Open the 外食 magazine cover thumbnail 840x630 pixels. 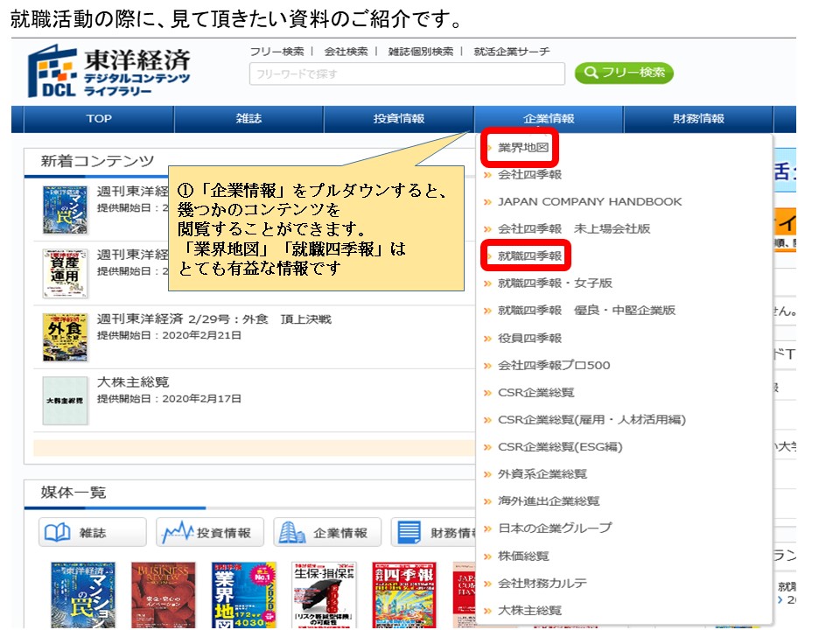pos(65,337)
